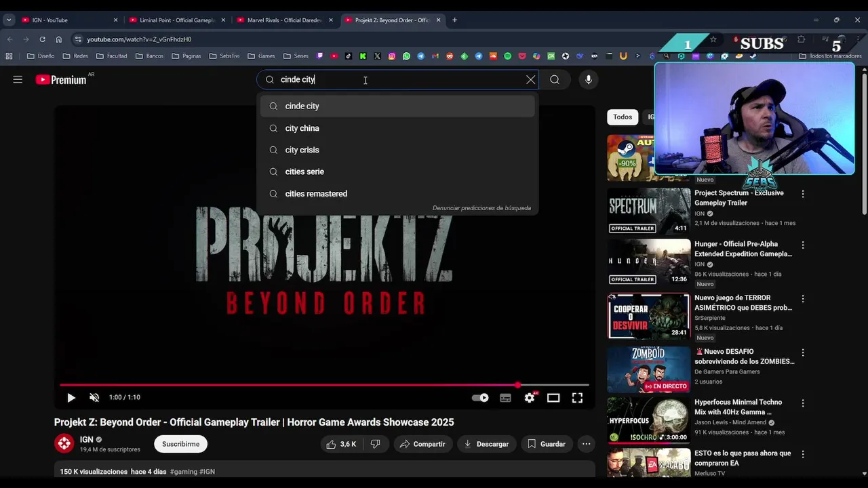Screen dimensions: 868x488
Task: Open options for Hyperfocus Minimal Techno video
Action: coord(803,403)
